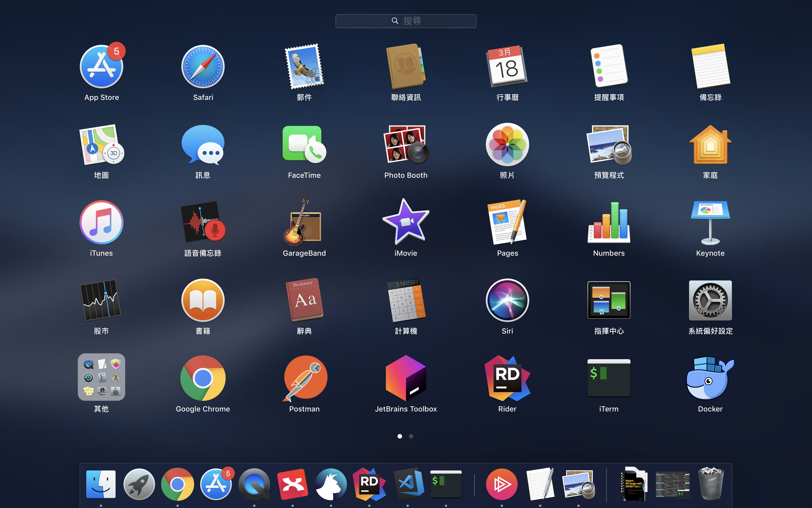The image size is (812, 508).
Task: Launch Keynote
Action: [710, 222]
